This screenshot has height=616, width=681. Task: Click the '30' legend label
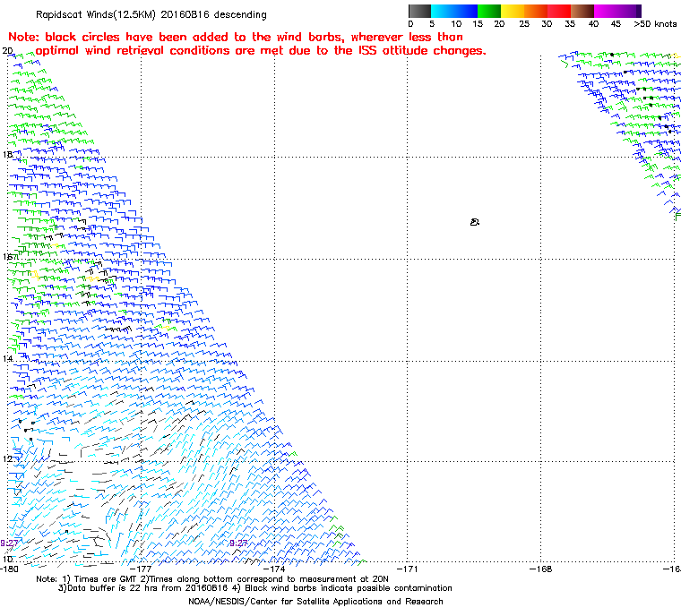click(547, 24)
